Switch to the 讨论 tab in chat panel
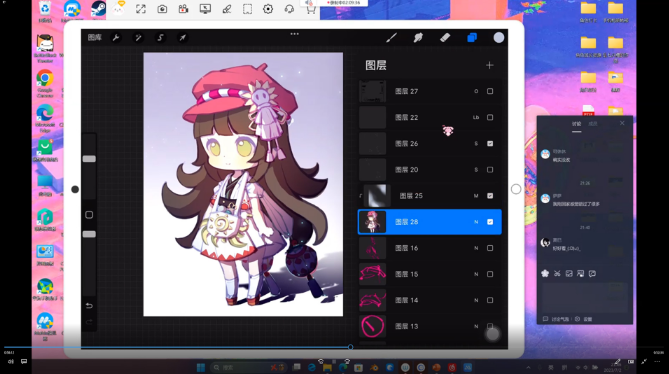 tap(576, 124)
